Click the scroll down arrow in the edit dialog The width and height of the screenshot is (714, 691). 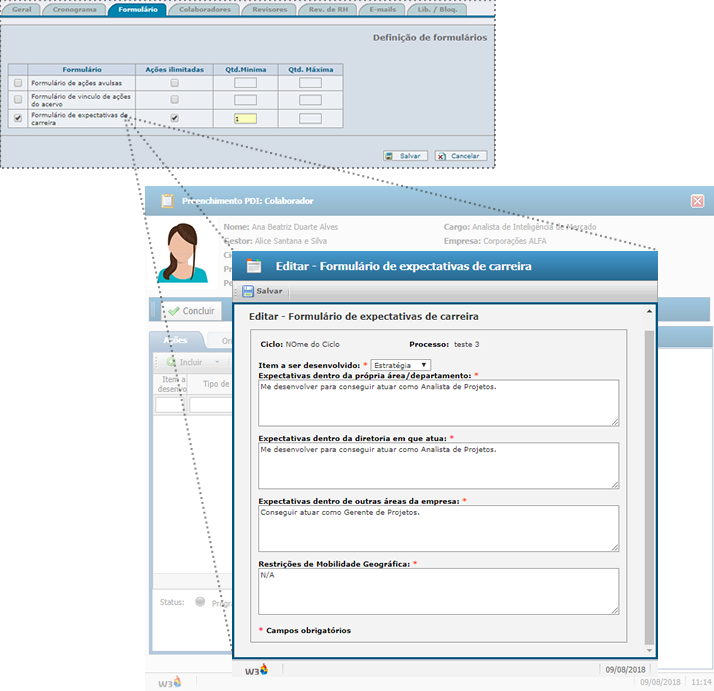pos(650,650)
